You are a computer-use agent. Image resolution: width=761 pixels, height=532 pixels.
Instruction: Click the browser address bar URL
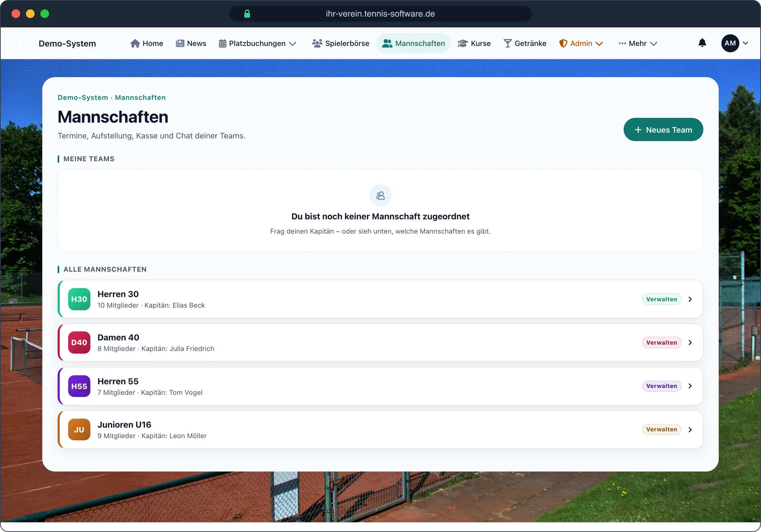click(380, 14)
